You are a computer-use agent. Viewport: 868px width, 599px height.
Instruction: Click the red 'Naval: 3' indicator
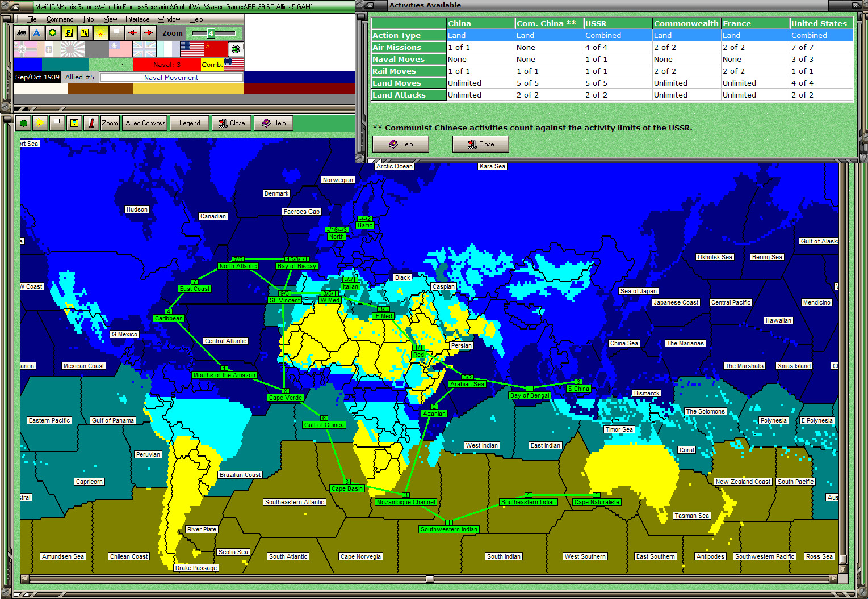[x=167, y=65]
